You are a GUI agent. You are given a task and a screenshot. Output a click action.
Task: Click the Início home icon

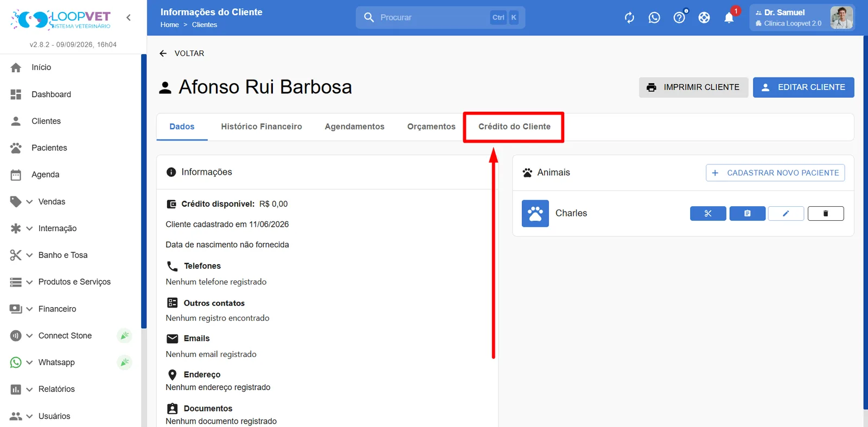[x=16, y=67]
